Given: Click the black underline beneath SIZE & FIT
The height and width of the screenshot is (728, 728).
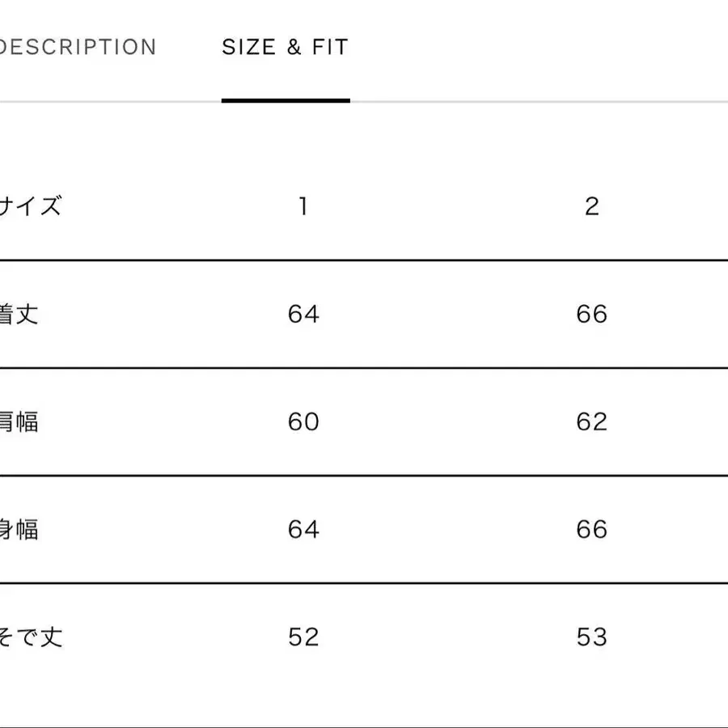Looking at the screenshot, I should [x=286, y=100].
